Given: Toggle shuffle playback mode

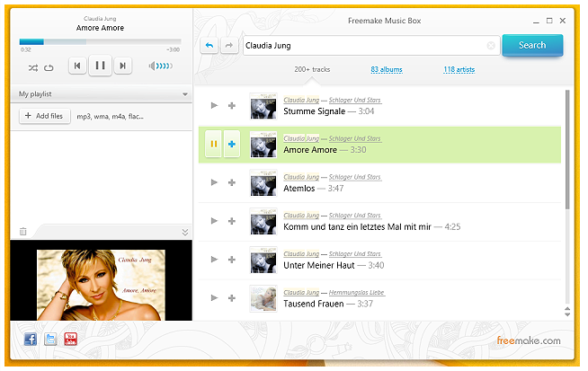Looking at the screenshot, I should 33,68.
